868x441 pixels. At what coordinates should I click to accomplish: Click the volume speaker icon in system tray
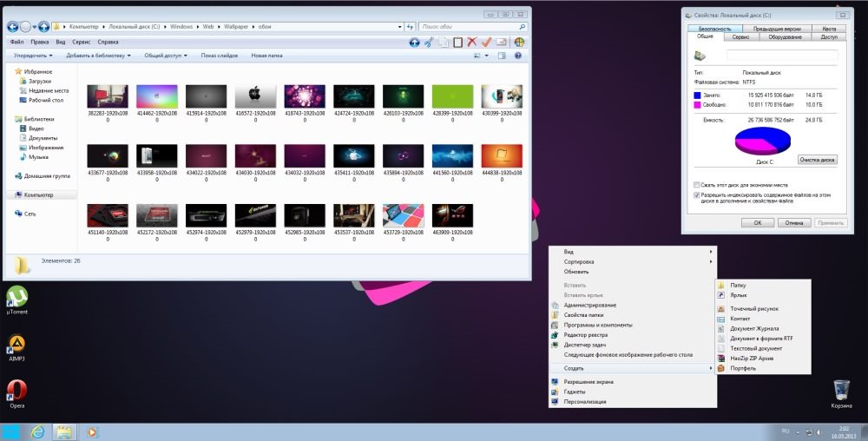(818, 431)
